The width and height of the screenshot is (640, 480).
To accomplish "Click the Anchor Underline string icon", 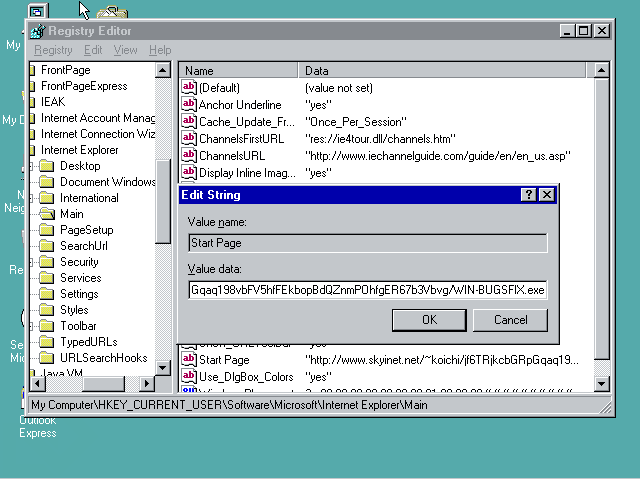I will 189,104.
